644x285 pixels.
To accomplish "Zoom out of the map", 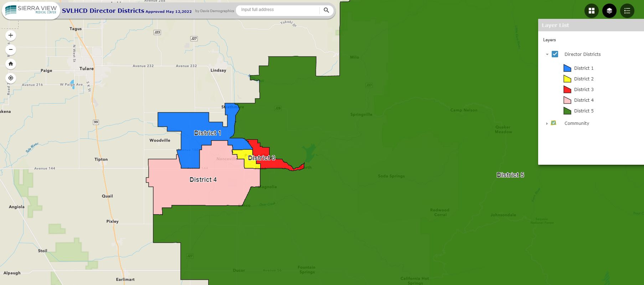I will (x=11, y=49).
